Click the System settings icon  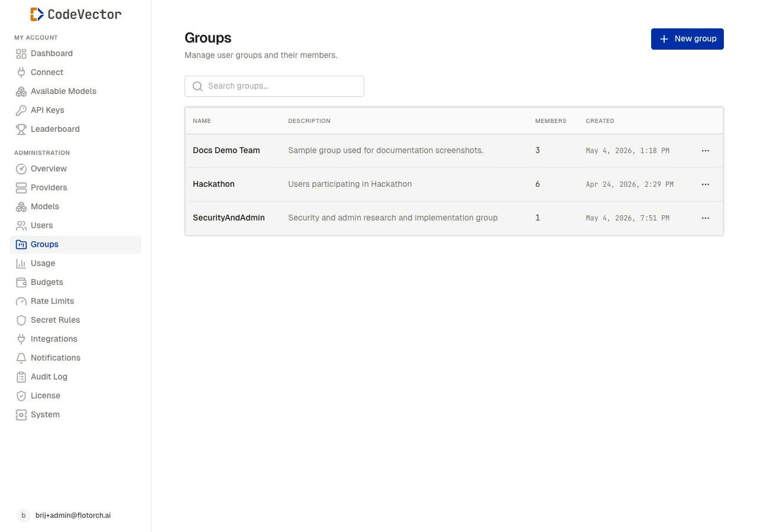(21, 415)
